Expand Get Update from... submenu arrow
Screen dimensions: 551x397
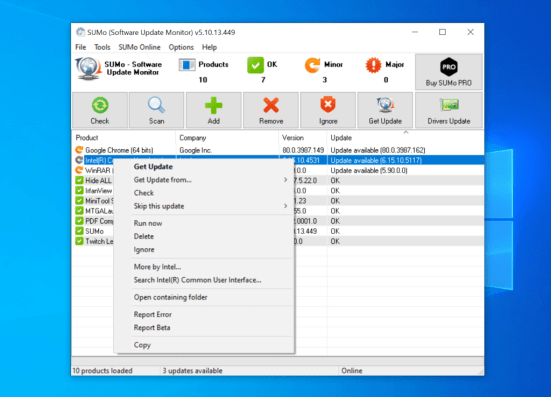point(285,180)
